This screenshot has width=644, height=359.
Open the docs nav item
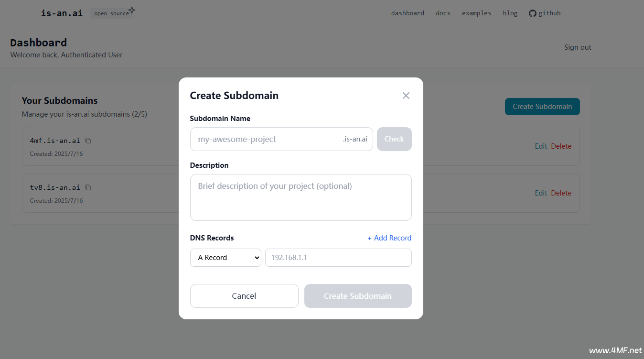(443, 13)
